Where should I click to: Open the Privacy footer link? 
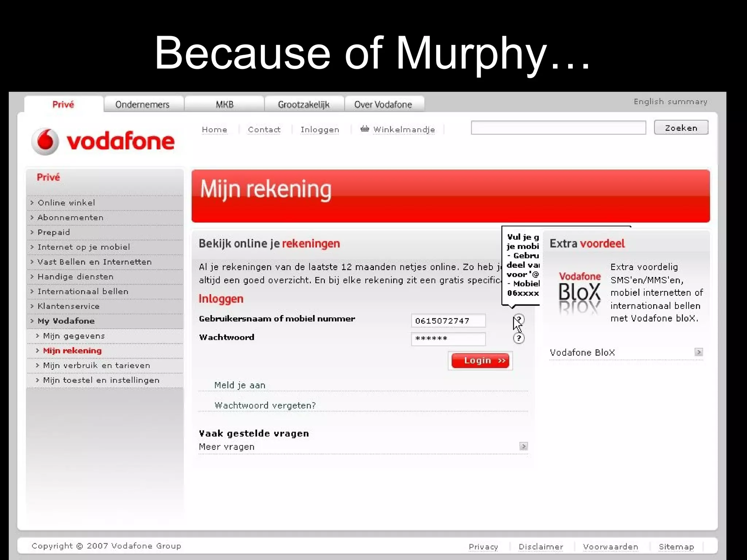[483, 547]
